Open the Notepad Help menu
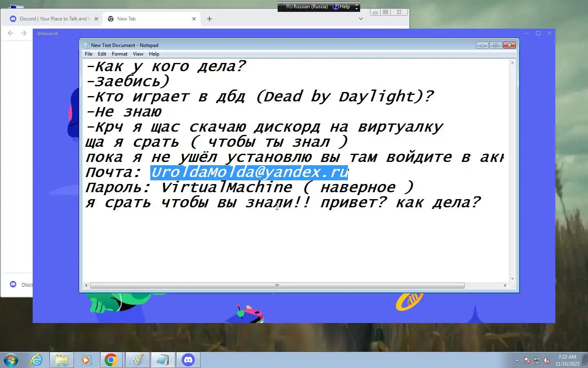This screenshot has height=368, width=588. click(x=154, y=54)
